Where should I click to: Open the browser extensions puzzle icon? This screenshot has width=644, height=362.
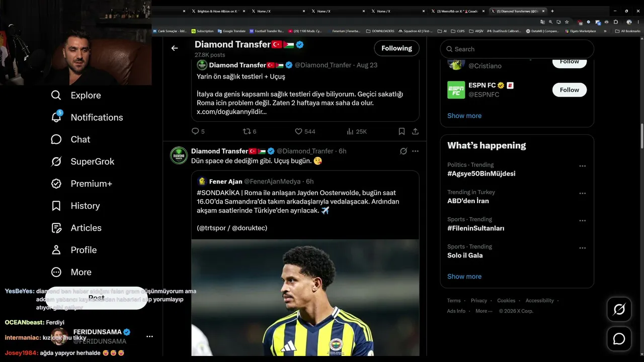[x=615, y=22]
